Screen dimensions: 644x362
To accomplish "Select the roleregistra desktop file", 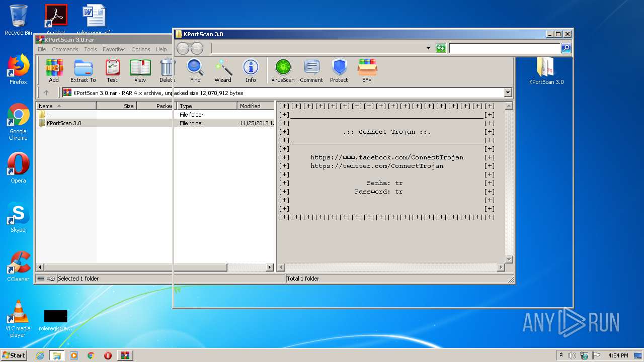I will point(55,320).
